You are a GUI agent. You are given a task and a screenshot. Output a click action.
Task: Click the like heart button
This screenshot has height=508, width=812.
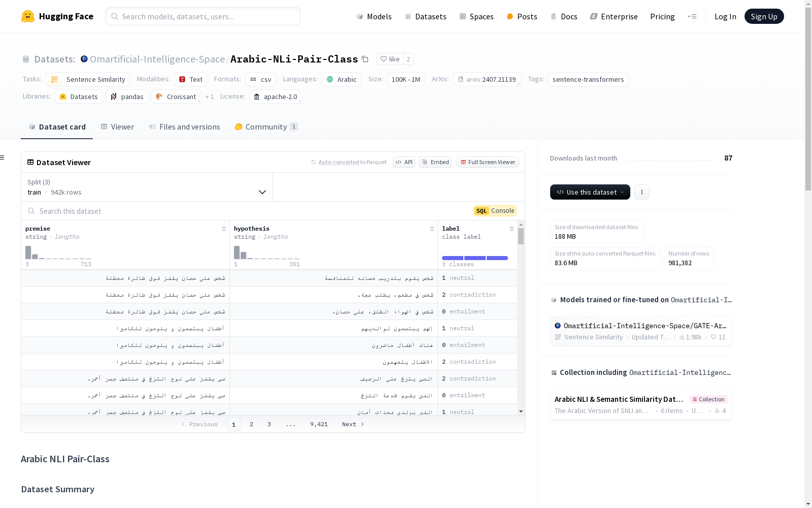pos(390,59)
